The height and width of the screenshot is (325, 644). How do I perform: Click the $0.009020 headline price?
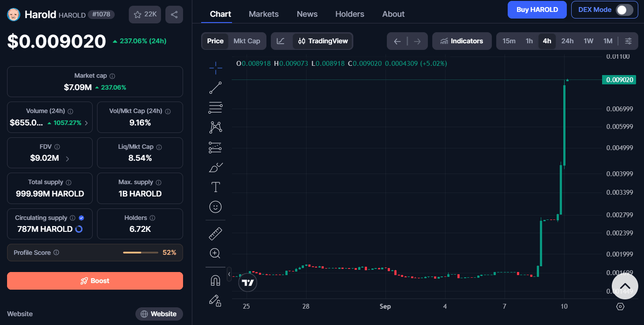(56, 41)
